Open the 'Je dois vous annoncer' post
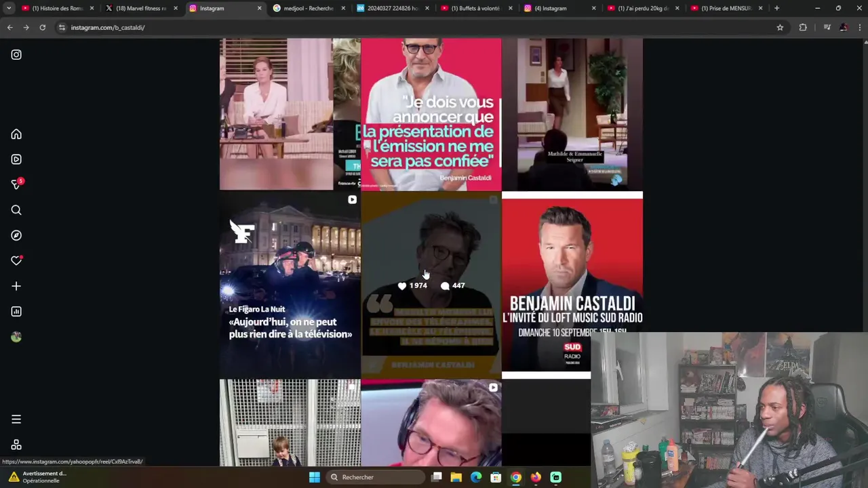Screen dimensions: 868x488 (x=431, y=114)
